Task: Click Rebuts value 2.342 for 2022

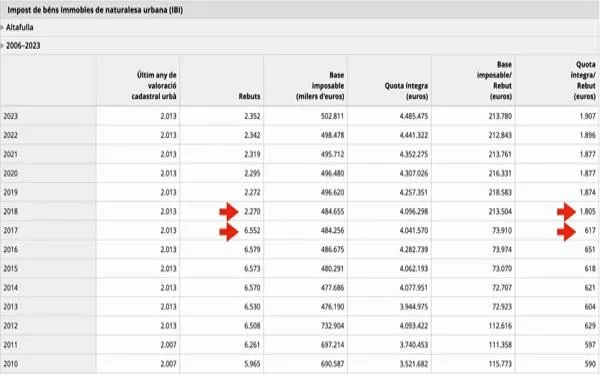Action: point(252,135)
